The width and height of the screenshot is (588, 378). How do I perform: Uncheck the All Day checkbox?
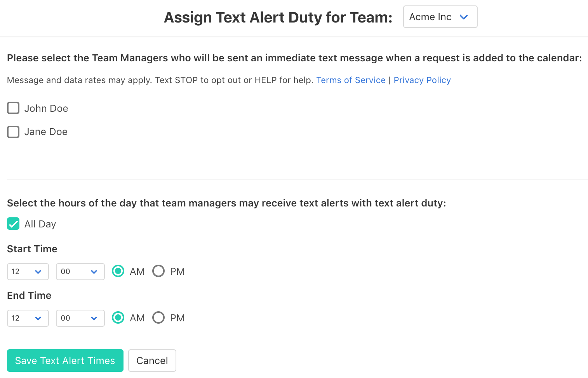click(13, 224)
